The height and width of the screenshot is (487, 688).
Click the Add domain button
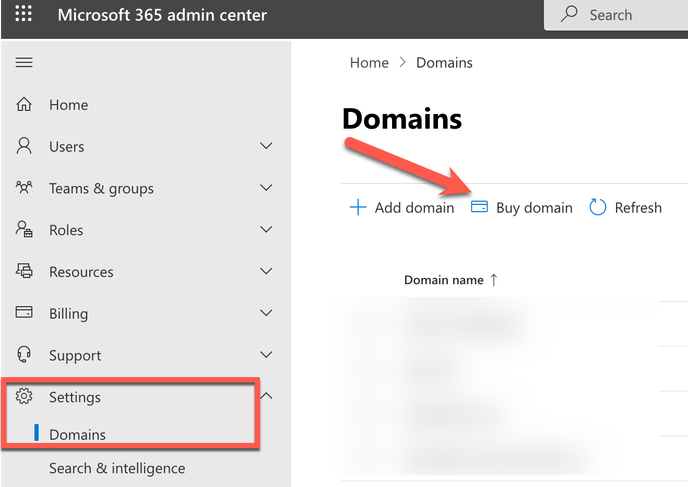pyautogui.click(x=401, y=207)
